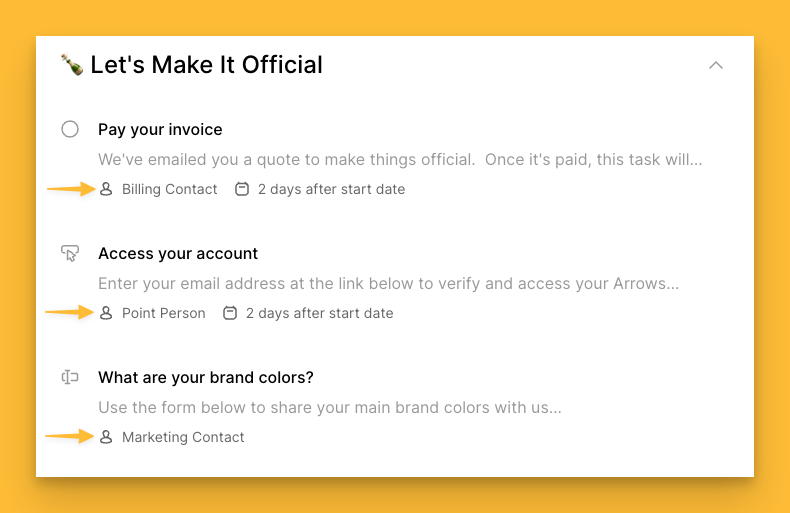Screen dimensions: 790x513
Task: Click the cursor icon for Access your account
Action: click(70, 253)
